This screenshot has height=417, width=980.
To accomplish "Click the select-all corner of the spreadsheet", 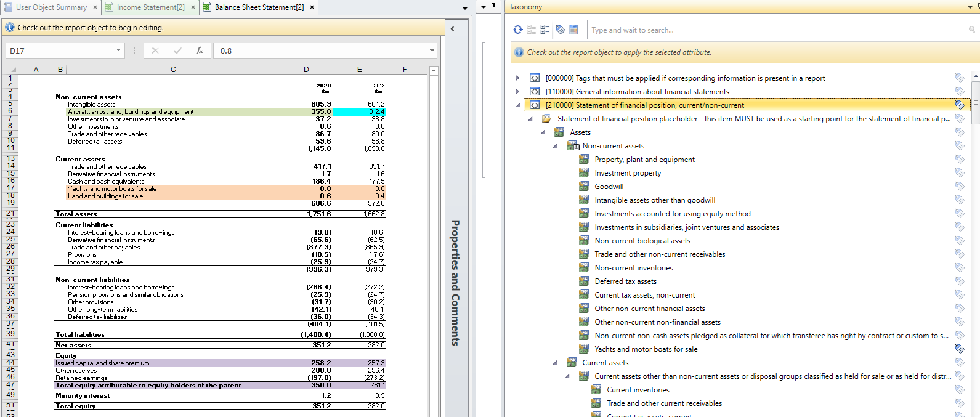I will [9, 69].
